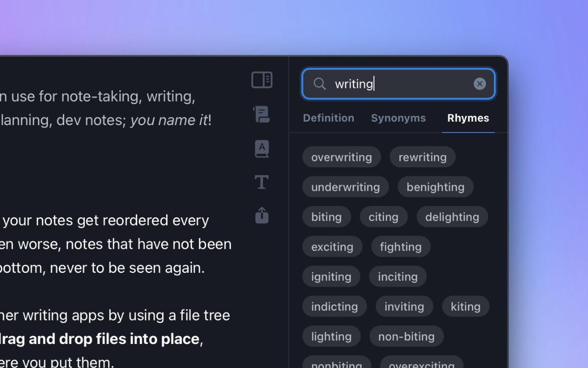The height and width of the screenshot is (368, 588).
Task: Toggle the sidebar panel icon
Action: 262,80
